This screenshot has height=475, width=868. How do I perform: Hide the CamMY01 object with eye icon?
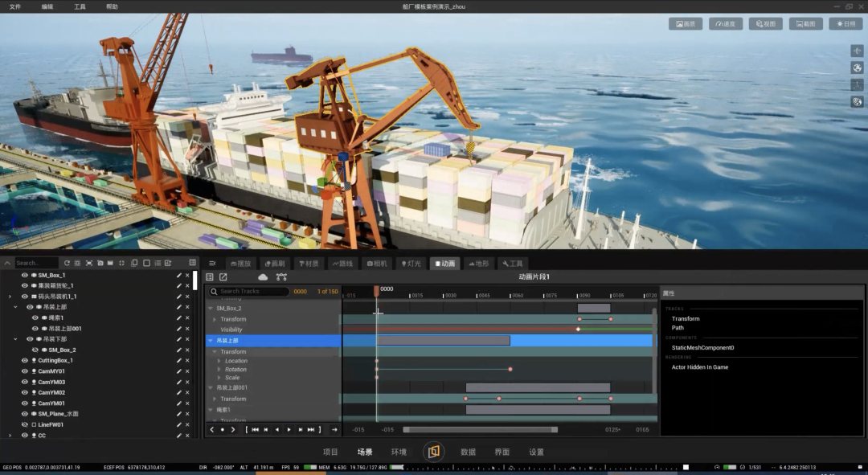tap(24, 371)
